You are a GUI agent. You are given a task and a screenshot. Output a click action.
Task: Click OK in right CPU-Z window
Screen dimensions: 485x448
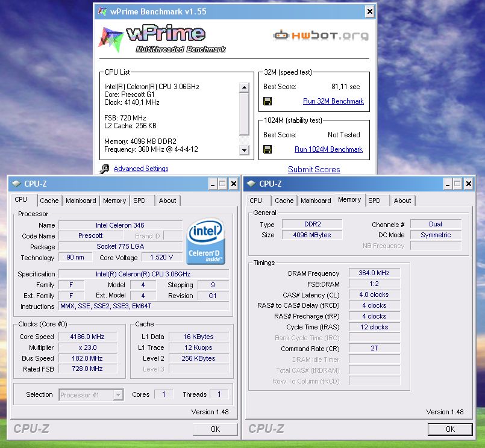pos(451,429)
